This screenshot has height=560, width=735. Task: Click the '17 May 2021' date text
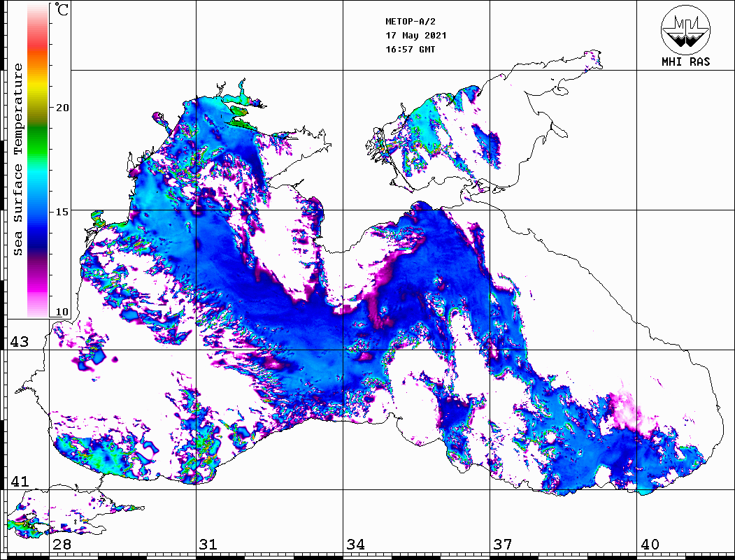tap(416, 36)
